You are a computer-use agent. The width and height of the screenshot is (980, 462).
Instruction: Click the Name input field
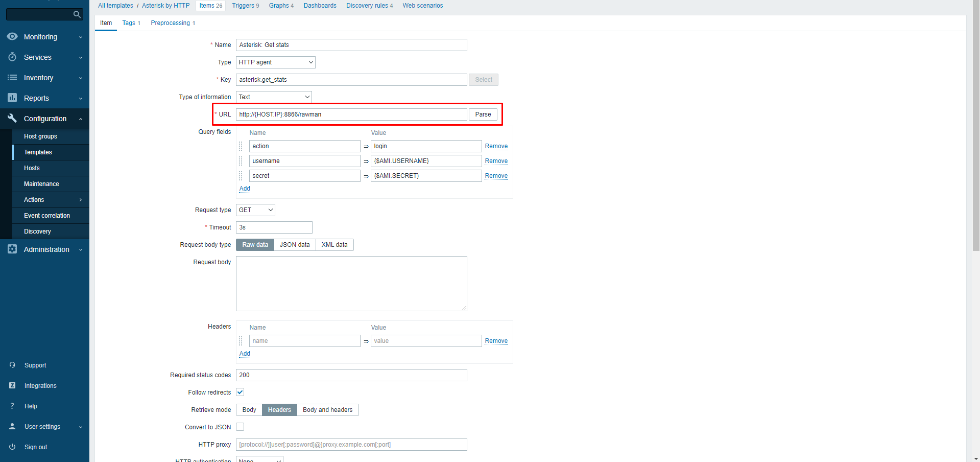pyautogui.click(x=351, y=45)
